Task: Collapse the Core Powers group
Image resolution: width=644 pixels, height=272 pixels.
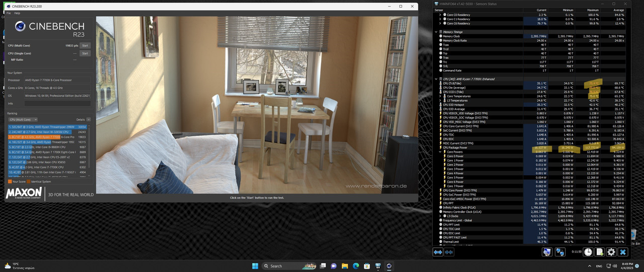Action: [440, 152]
